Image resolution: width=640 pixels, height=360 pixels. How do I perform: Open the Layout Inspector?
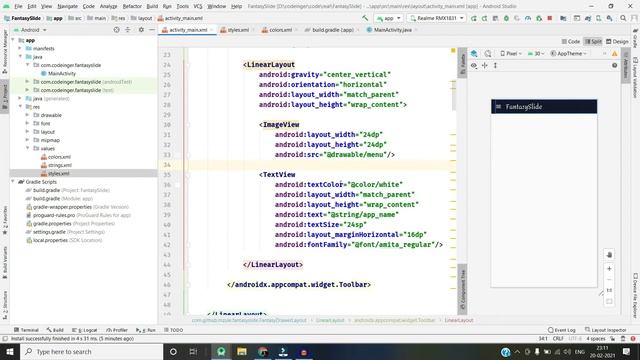tap(606, 330)
